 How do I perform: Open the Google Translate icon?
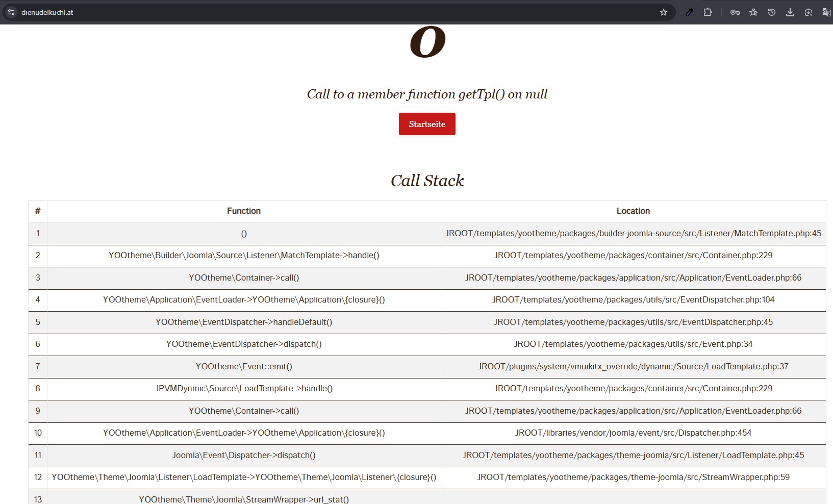pyautogui.click(x=826, y=12)
